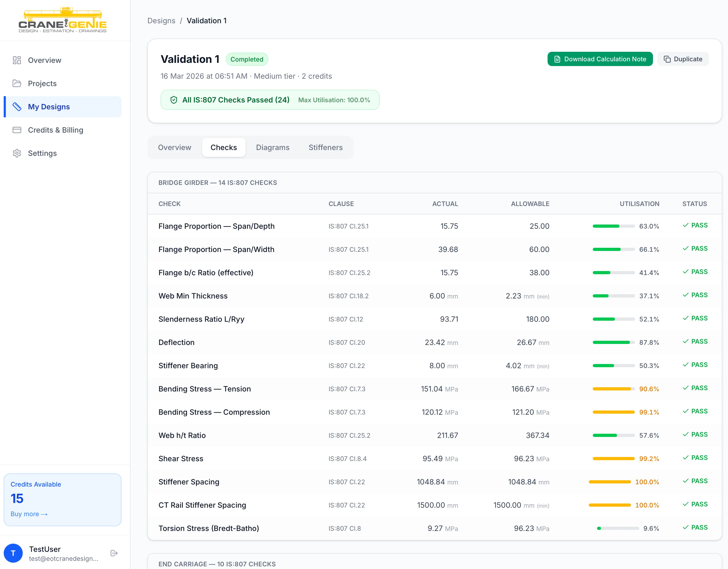The width and height of the screenshot is (728, 569).
Task: Click the shield check icon in passed banner
Action: (174, 100)
